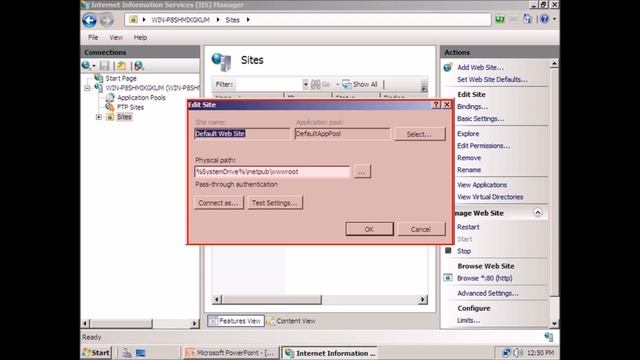Click the Application pool field

342,133
